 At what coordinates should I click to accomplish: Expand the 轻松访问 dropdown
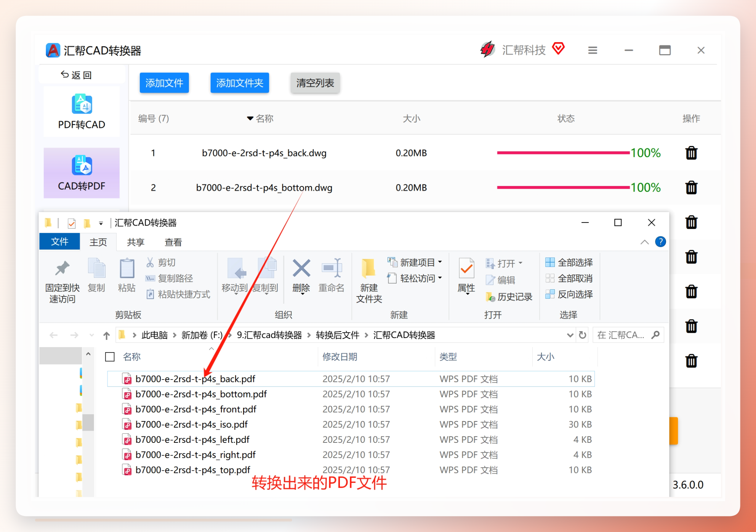[440, 278]
